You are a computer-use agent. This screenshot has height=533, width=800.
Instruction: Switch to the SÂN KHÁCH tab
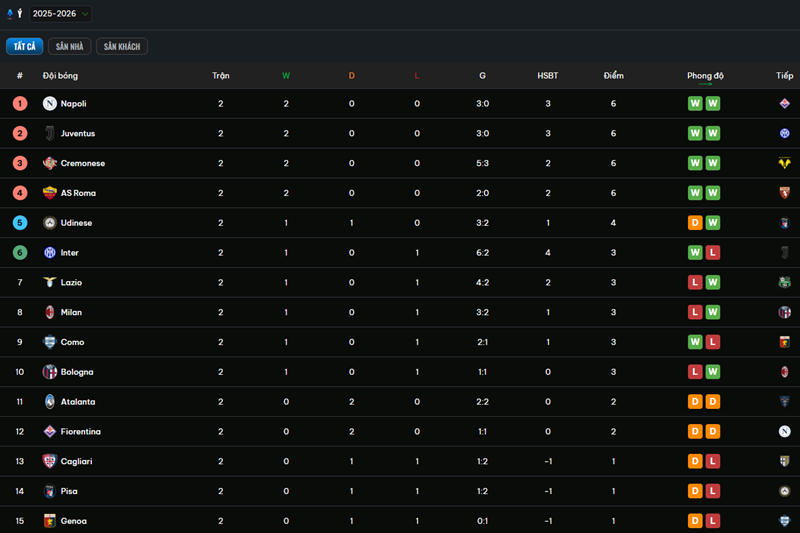tap(122, 46)
